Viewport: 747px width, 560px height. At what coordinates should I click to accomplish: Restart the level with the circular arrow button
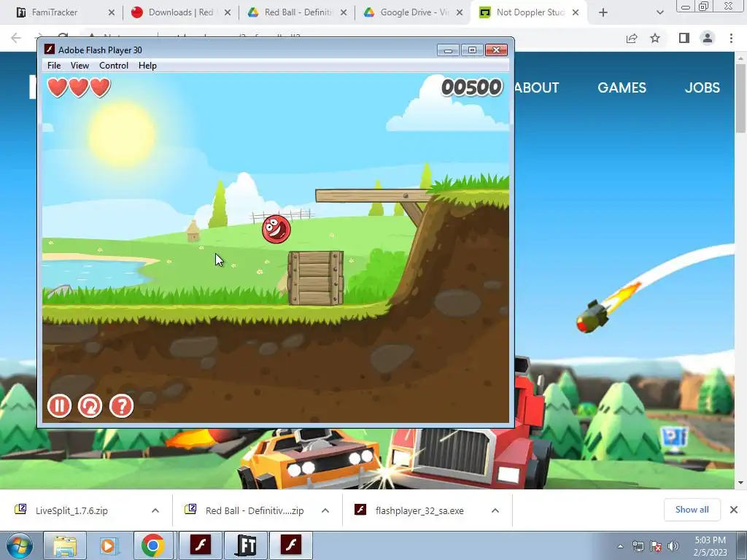click(90, 406)
